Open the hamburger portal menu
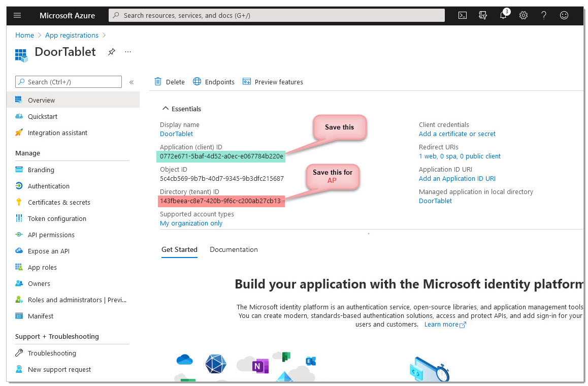Viewport: 588px width, 386px height. tap(17, 15)
